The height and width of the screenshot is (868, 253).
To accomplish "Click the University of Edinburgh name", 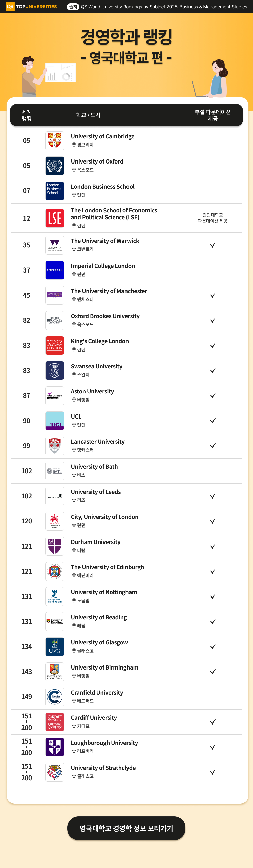I will click(x=107, y=567).
